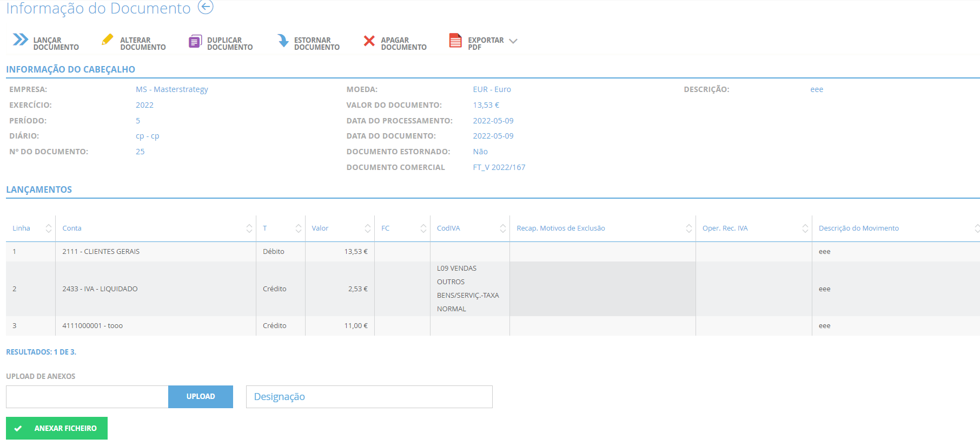Click the back arrow beside Informação do Documento
Viewport: 980px width, 445px height.
(x=206, y=7)
